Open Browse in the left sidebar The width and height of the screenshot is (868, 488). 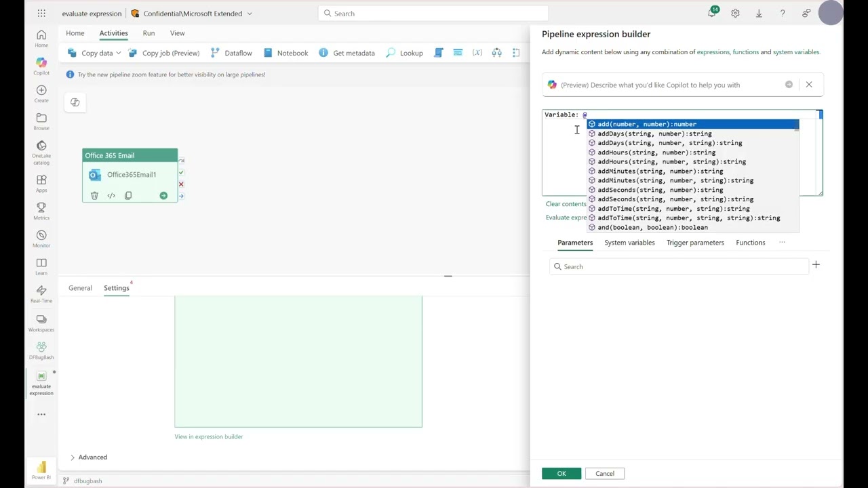pyautogui.click(x=41, y=121)
